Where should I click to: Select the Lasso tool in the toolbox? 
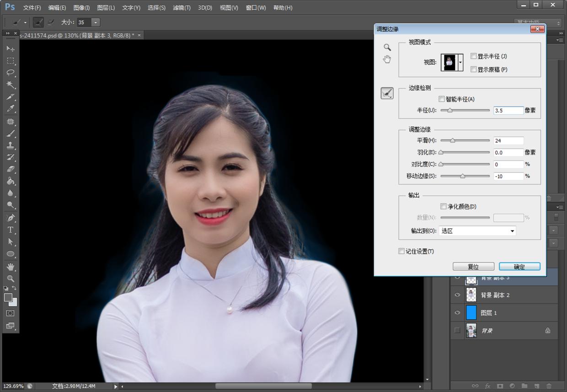coord(11,73)
